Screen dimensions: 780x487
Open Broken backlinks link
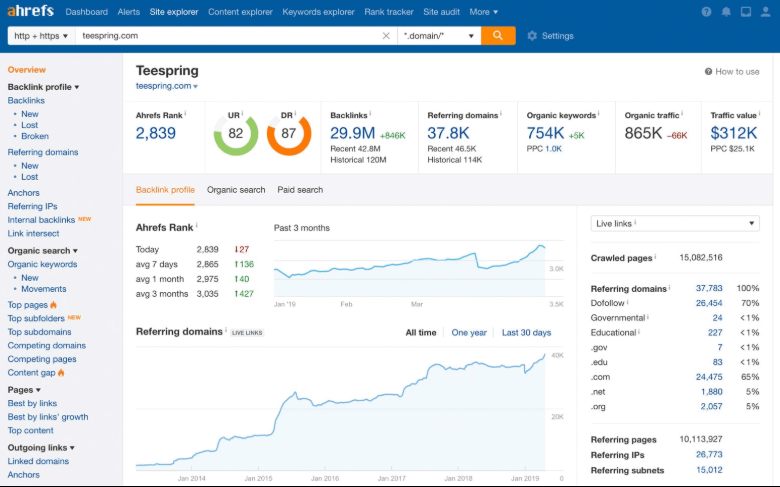click(35, 136)
